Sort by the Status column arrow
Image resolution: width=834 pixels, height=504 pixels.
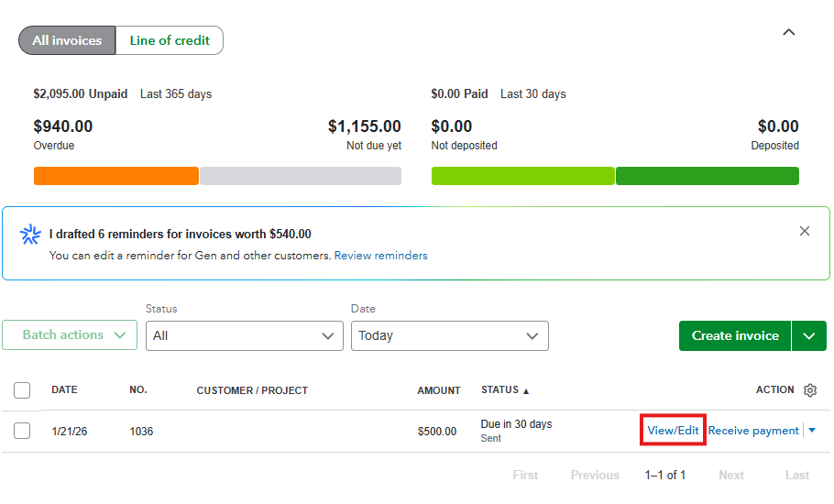coord(526,390)
